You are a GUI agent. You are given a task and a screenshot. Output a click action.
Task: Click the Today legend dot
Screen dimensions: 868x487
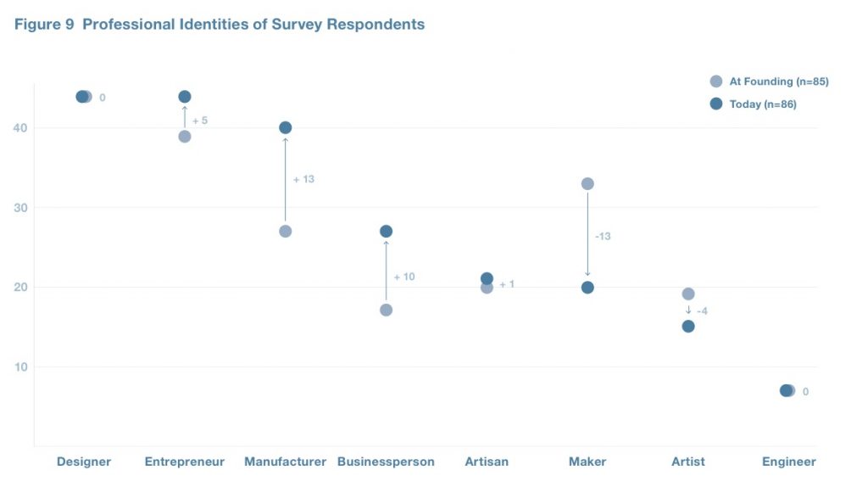(716, 104)
